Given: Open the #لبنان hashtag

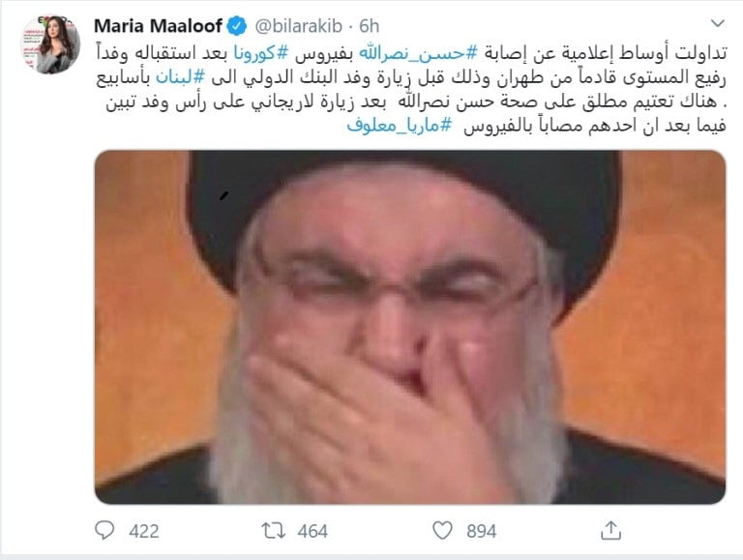Looking at the screenshot, I should point(180,77).
